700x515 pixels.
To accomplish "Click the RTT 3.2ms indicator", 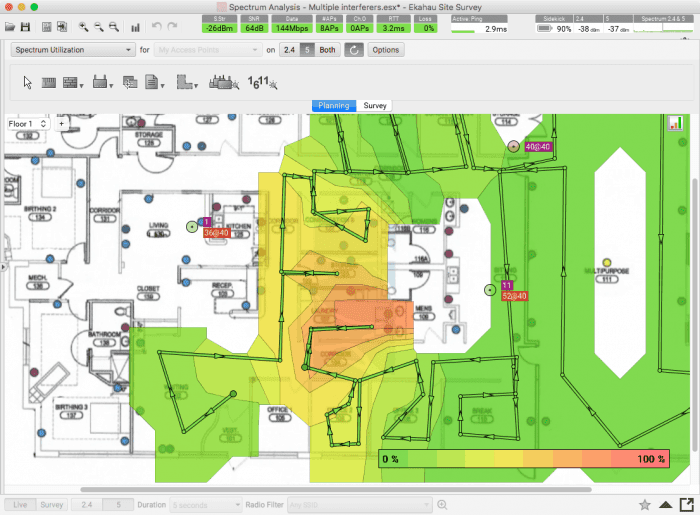I will pyautogui.click(x=393, y=24).
